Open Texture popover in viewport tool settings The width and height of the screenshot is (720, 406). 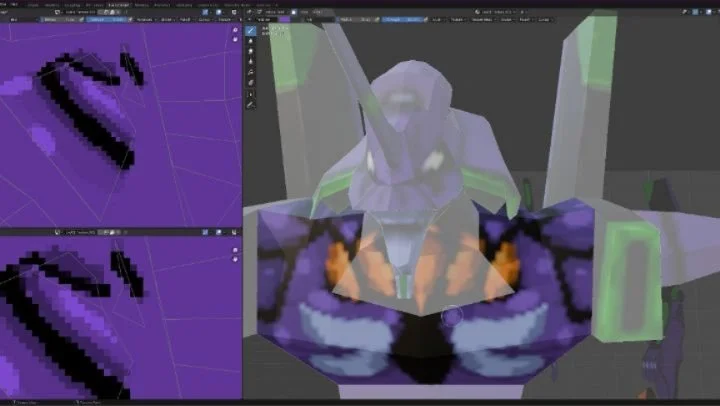(457, 19)
